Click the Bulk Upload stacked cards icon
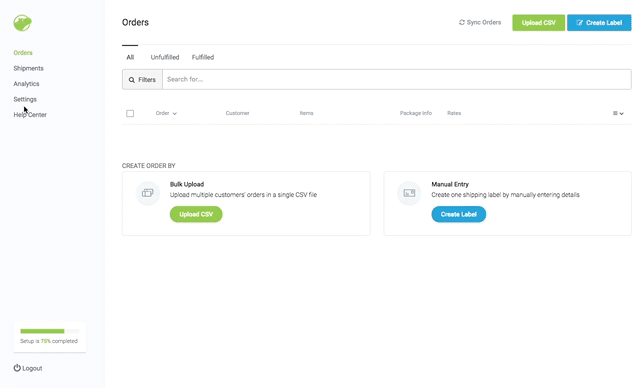640x388 pixels. tap(148, 193)
